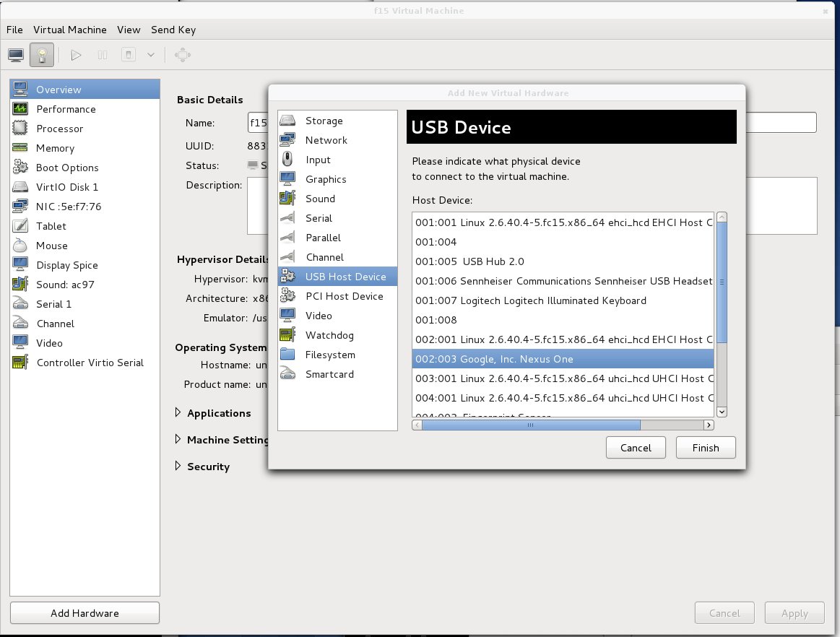840x637 pixels.
Task: Select Video in main window sidebar
Action: pos(85,343)
